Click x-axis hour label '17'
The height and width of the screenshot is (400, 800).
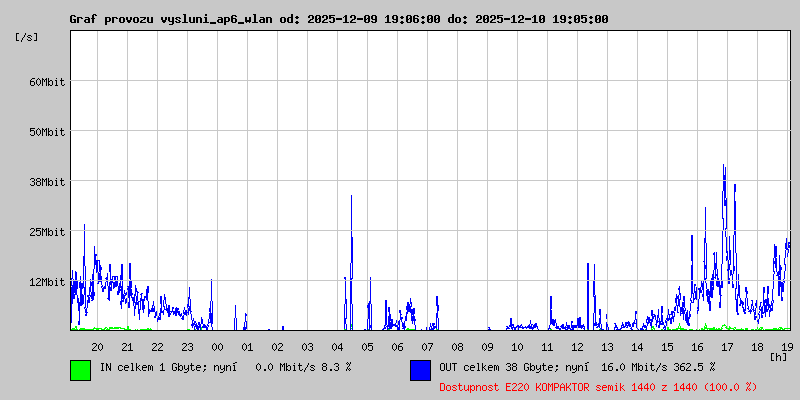point(728,347)
